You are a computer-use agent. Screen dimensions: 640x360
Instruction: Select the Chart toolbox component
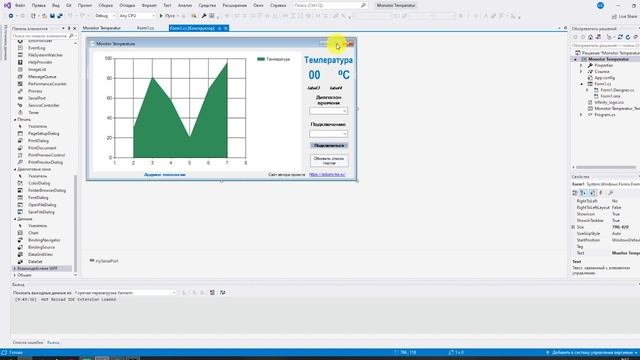pos(33,233)
